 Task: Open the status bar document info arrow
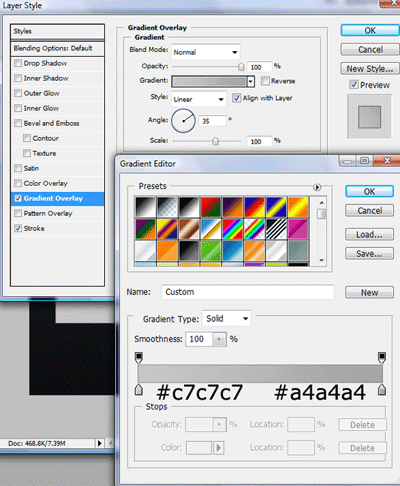pos(99,443)
